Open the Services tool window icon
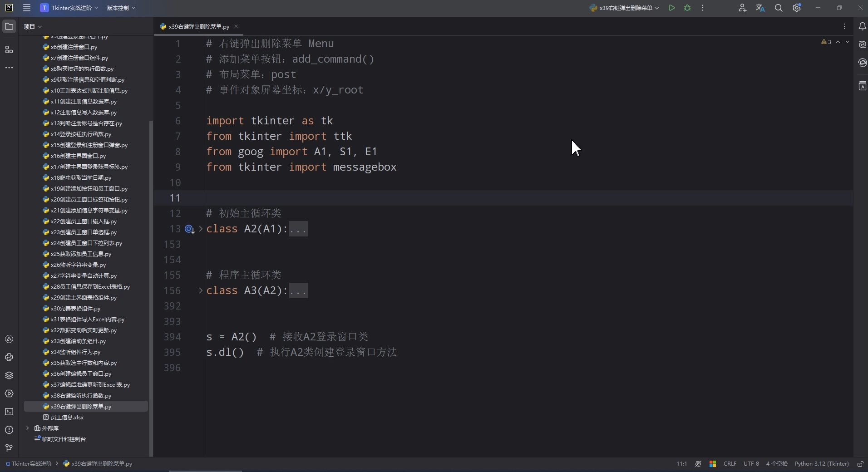This screenshot has height=472, width=868. [x=9, y=393]
